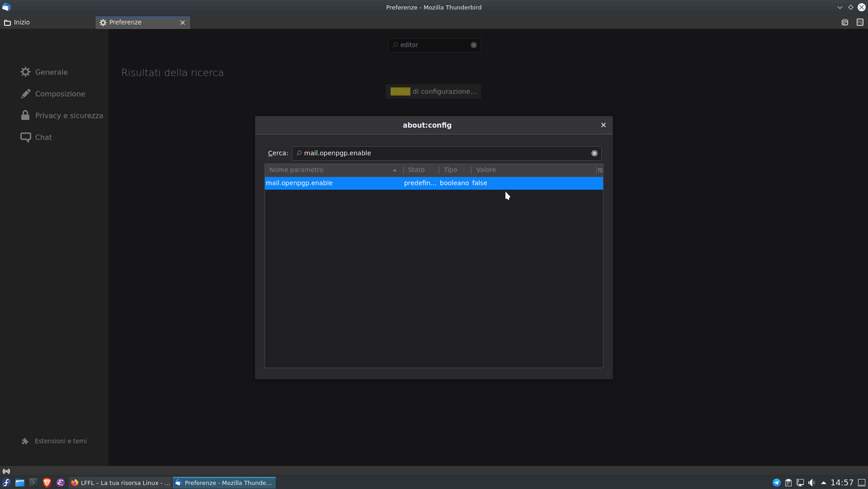Image resolution: width=868 pixels, height=489 pixels.
Task: Click the Telegram tray icon
Action: [x=776, y=483]
